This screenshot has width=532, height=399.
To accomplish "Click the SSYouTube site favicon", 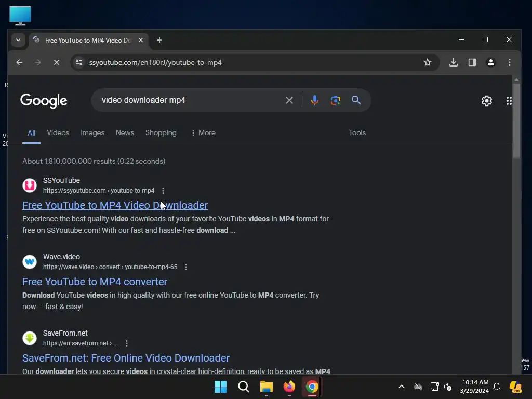I will tap(30, 185).
